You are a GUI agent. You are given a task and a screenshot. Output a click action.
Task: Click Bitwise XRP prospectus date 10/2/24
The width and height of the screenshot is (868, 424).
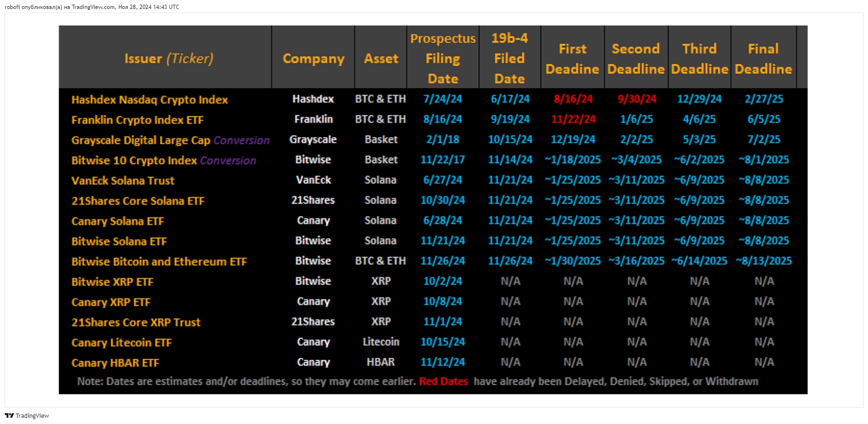coord(443,281)
